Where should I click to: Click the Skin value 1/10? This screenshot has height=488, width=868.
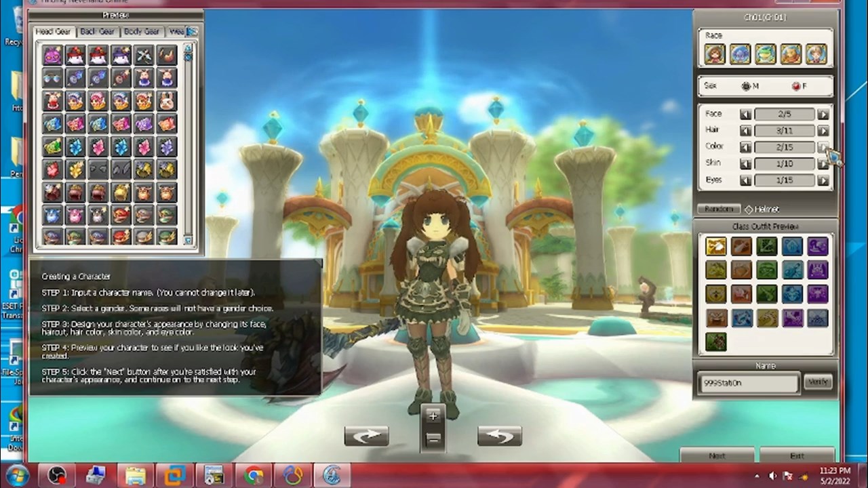[x=785, y=164]
